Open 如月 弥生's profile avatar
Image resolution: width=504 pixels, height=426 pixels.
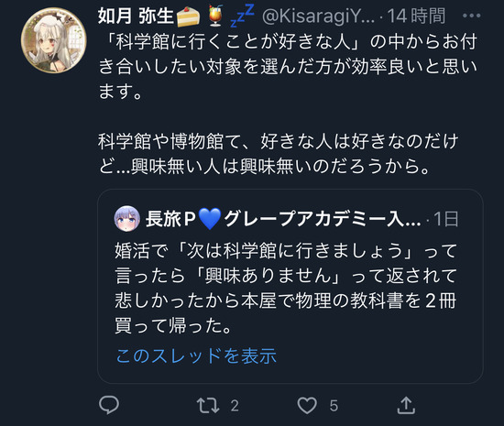(54, 40)
